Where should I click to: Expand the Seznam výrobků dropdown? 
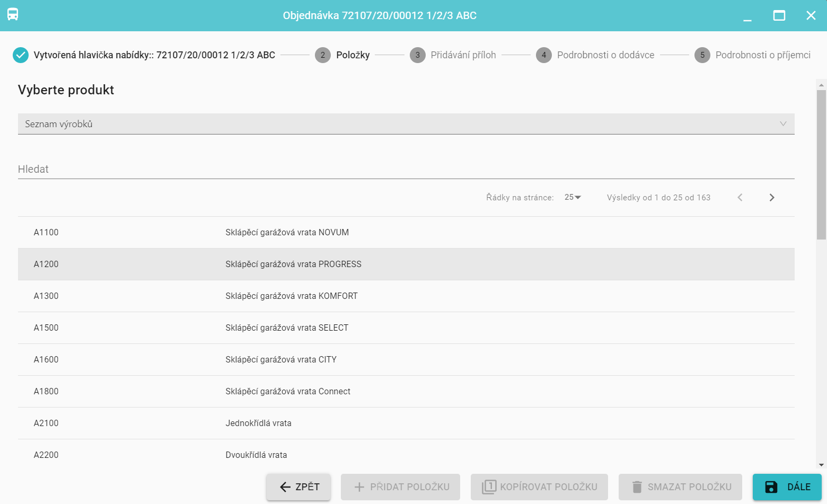(x=406, y=124)
